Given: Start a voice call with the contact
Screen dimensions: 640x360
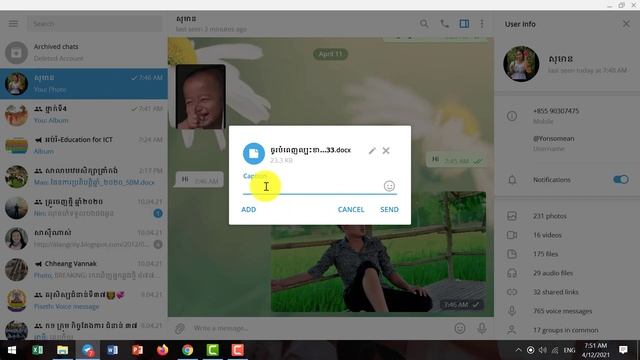Looking at the screenshot, I should (444, 24).
